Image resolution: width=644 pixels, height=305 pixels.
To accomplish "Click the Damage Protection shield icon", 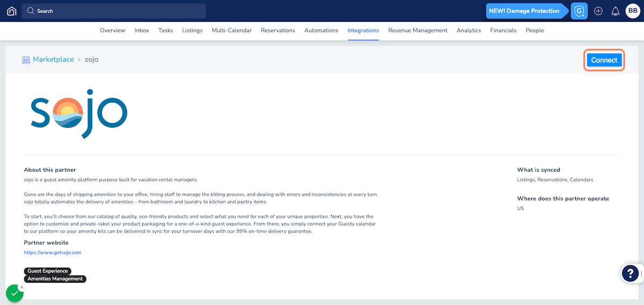I will pos(579,11).
